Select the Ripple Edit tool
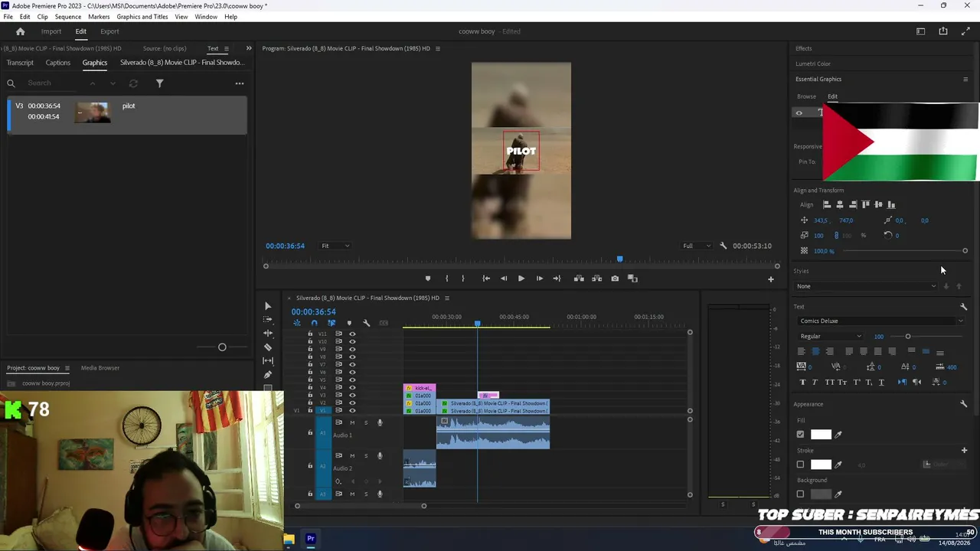The height and width of the screenshot is (551, 980). coord(267,334)
